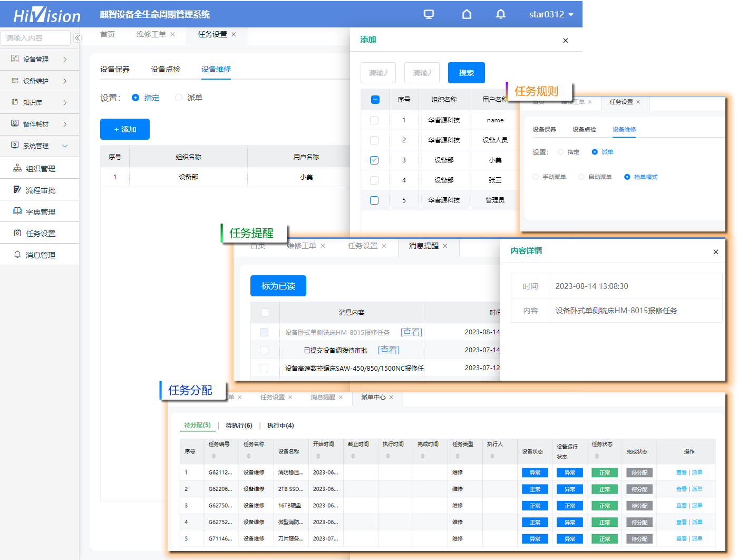This screenshot has height=560, width=738.
Task: Click the 组织管理 icon in the sidebar
Action: [x=17, y=168]
